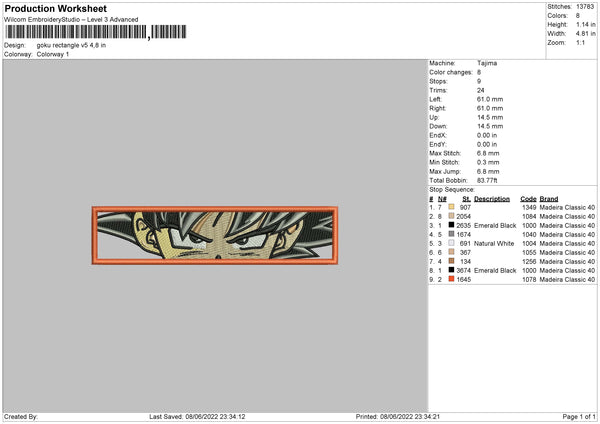This screenshot has height=424, width=600.
Task: Click thread code '1078' in the last row
Action: click(x=529, y=279)
